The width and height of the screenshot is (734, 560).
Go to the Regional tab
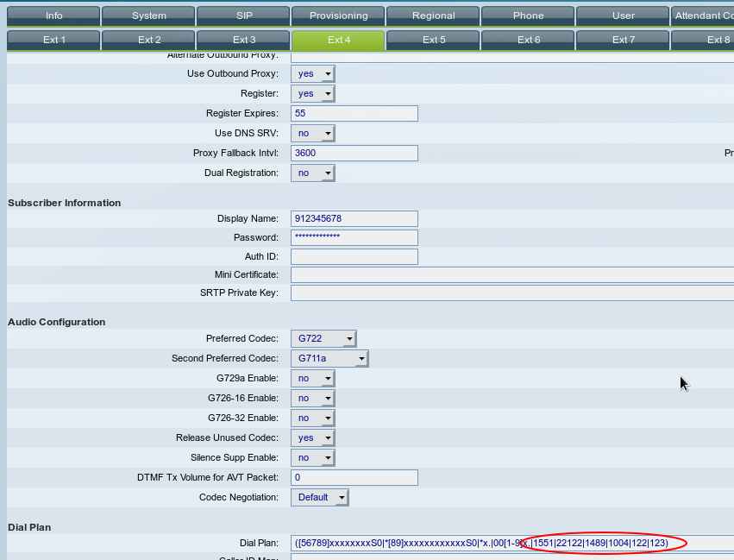click(433, 16)
